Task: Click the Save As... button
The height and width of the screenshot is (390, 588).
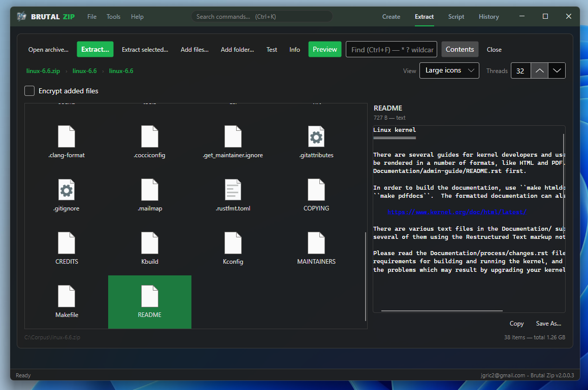Action: tap(548, 324)
